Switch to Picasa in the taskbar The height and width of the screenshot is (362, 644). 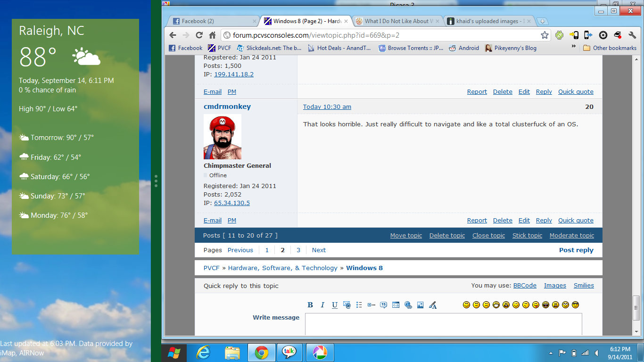(x=320, y=353)
